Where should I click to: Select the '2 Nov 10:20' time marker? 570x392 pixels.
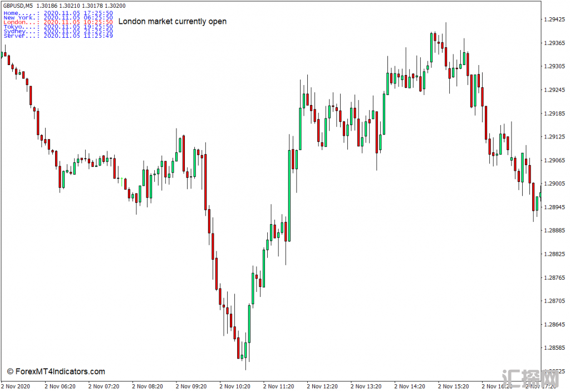[x=234, y=386]
